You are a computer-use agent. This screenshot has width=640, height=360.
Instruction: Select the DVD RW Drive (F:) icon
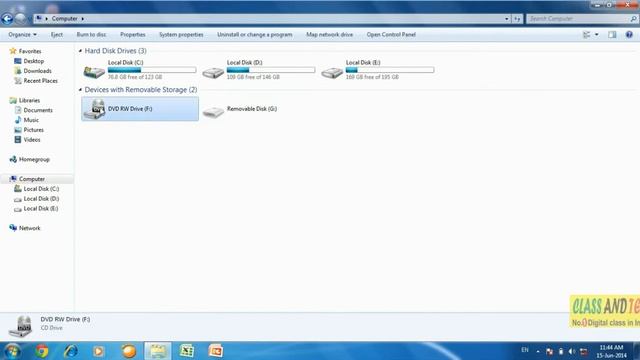94,109
